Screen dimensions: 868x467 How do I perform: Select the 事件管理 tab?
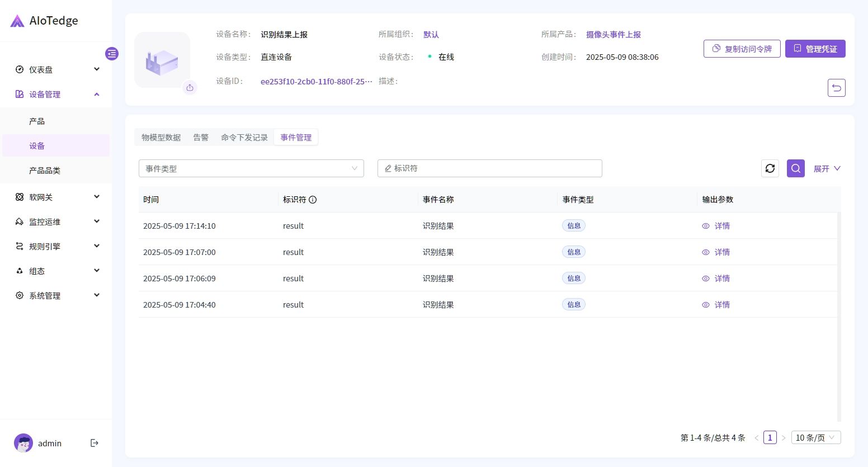[x=296, y=137]
